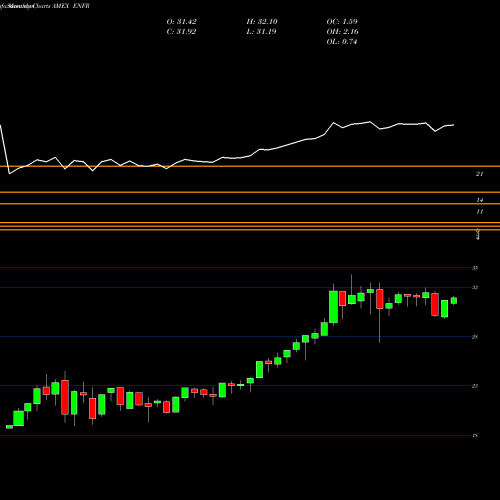Click the first small green candle at far left

9,427
